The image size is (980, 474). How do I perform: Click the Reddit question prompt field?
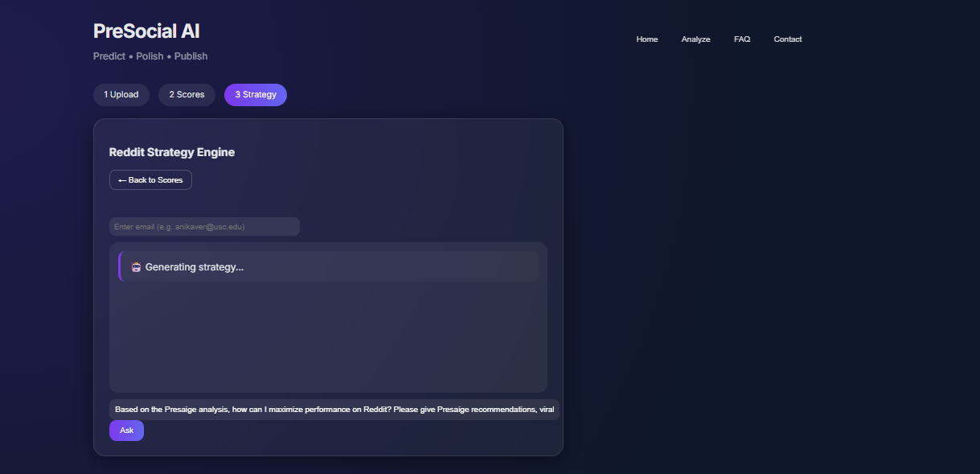[x=334, y=410]
